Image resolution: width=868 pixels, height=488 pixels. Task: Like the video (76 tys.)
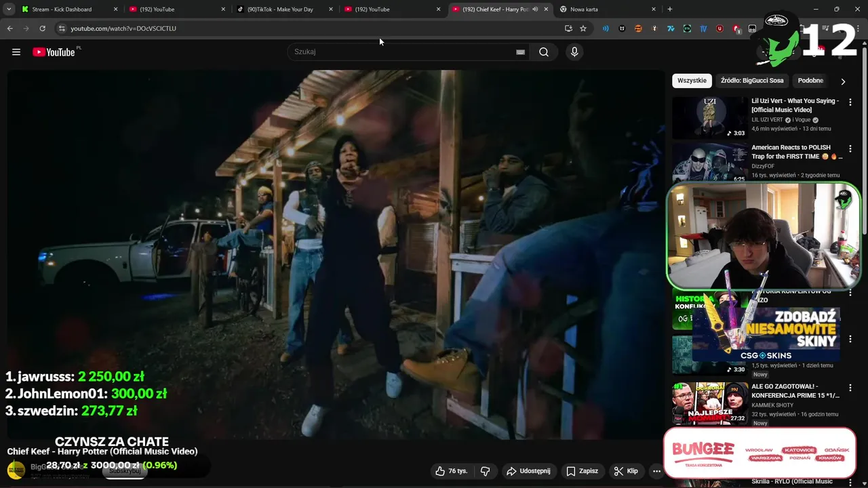point(452,471)
